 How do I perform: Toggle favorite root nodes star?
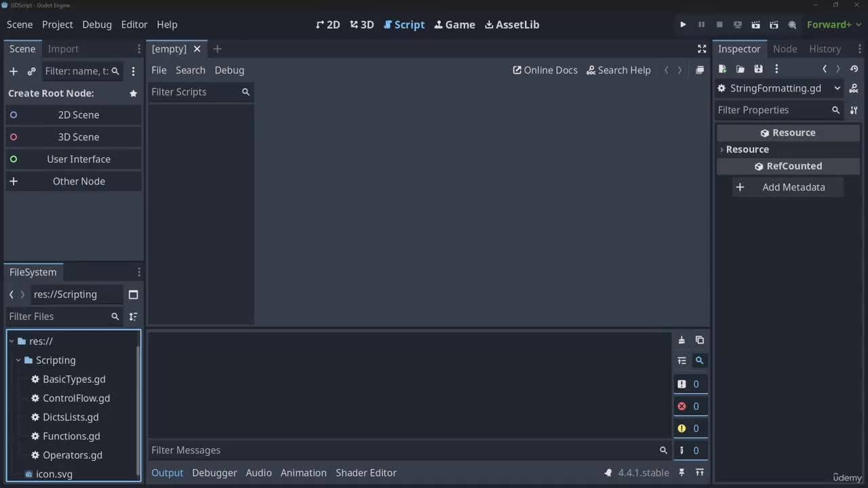[x=133, y=93]
